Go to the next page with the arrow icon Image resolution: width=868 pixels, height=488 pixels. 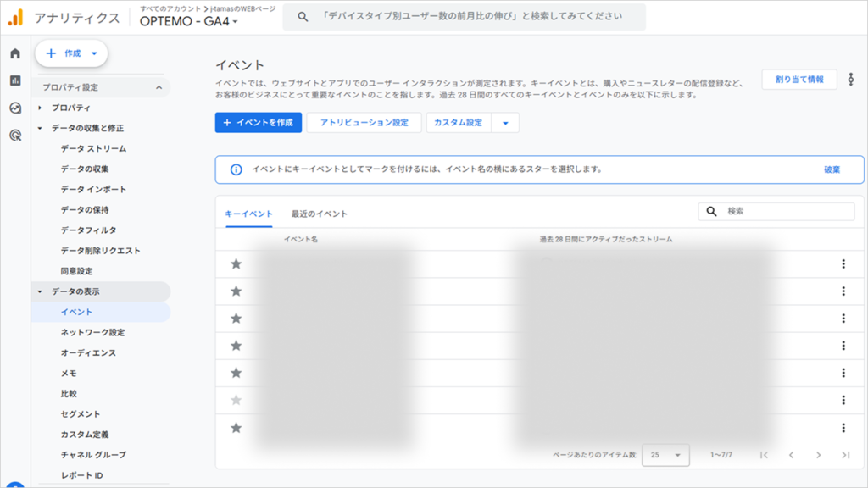point(818,455)
